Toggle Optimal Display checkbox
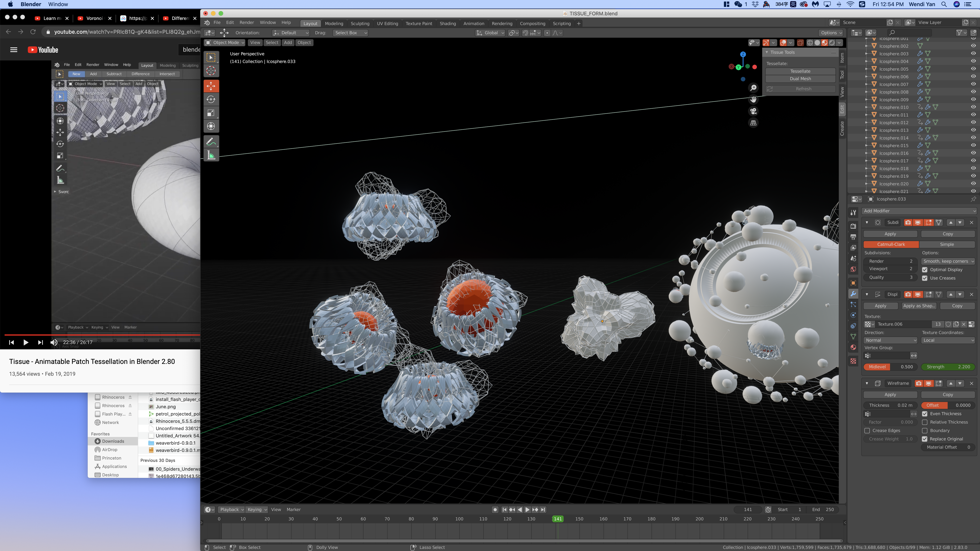The height and width of the screenshot is (551, 980). click(925, 270)
